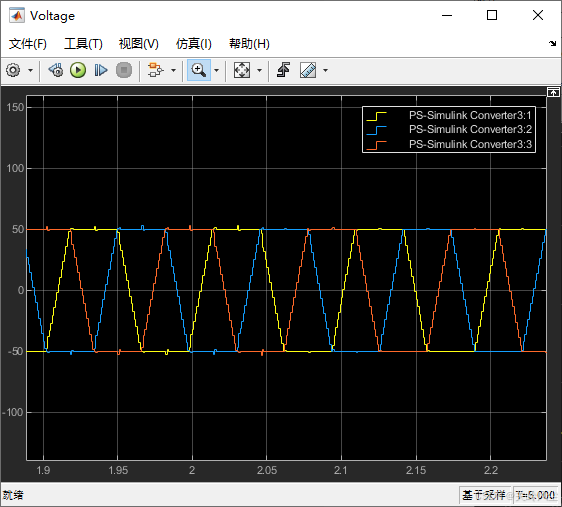Toggle PS-Simulink Converter3:2 legend entry
Screen dimensions: 562x507
click(470, 129)
